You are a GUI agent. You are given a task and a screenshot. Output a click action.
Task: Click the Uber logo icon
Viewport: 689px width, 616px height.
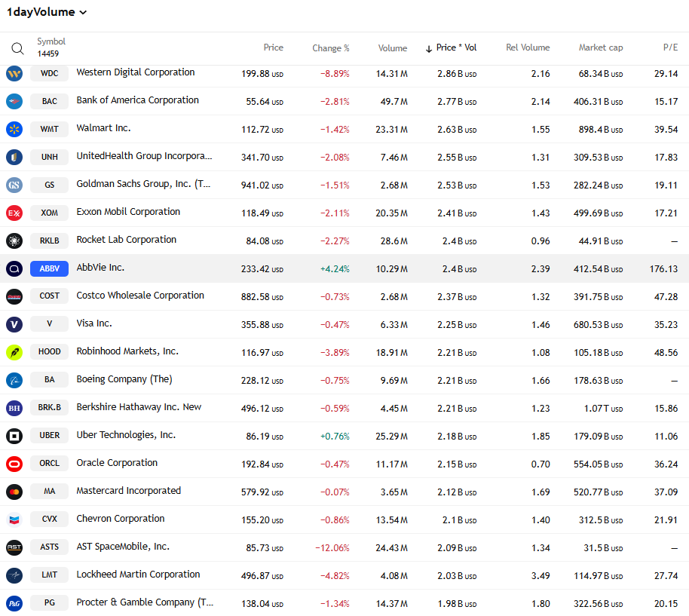14,436
